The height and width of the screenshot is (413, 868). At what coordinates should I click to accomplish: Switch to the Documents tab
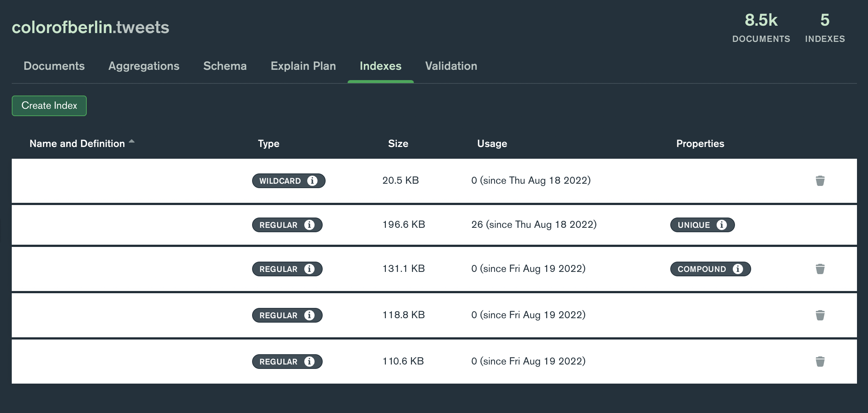click(54, 66)
